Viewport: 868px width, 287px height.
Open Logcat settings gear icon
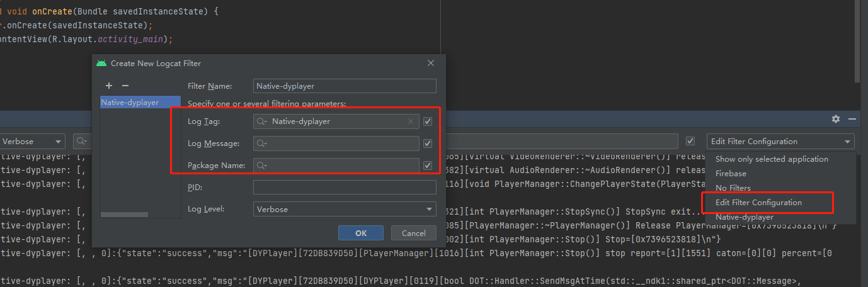pos(836,119)
